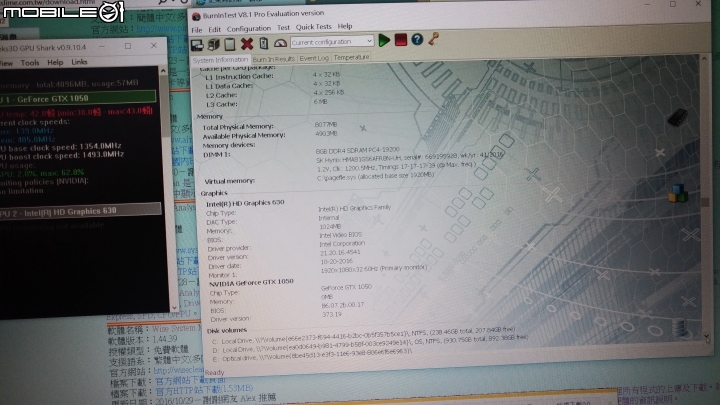This screenshot has height=405, width=720.
Task: Click the 'Intel(R) HD Graphics 630' heading in BurnInTest
Action: pos(245,203)
